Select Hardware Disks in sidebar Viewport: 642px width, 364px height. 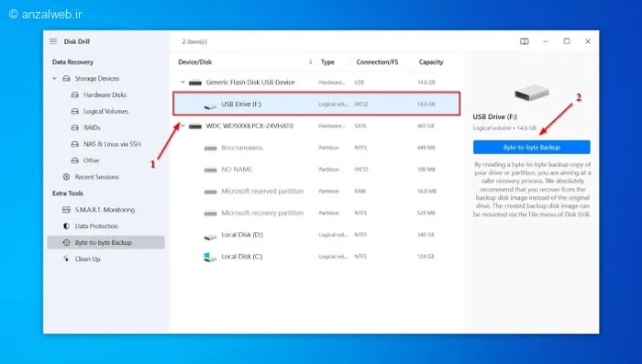tap(105, 94)
